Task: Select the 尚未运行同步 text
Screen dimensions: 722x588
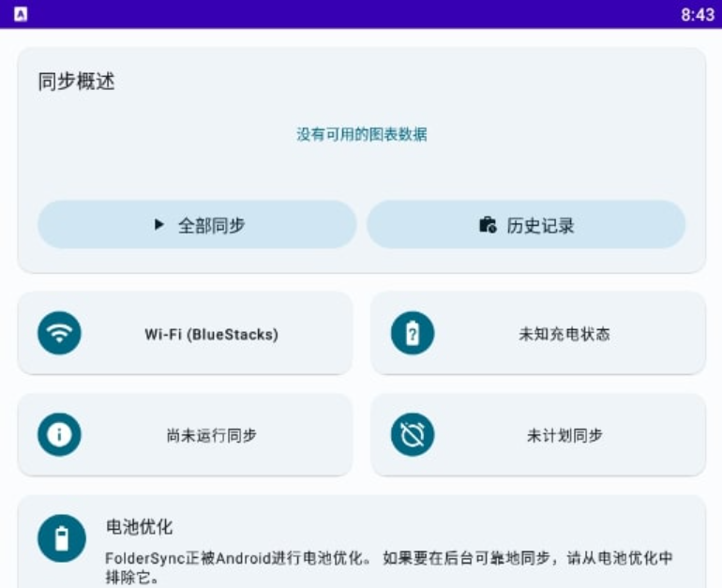Action: click(211, 435)
